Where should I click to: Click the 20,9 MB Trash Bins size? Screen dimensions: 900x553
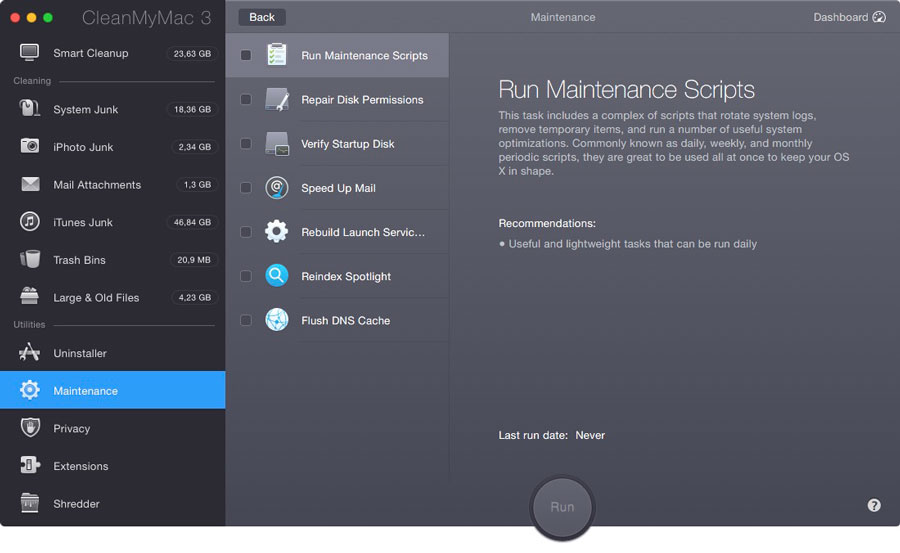pyautogui.click(x=194, y=260)
